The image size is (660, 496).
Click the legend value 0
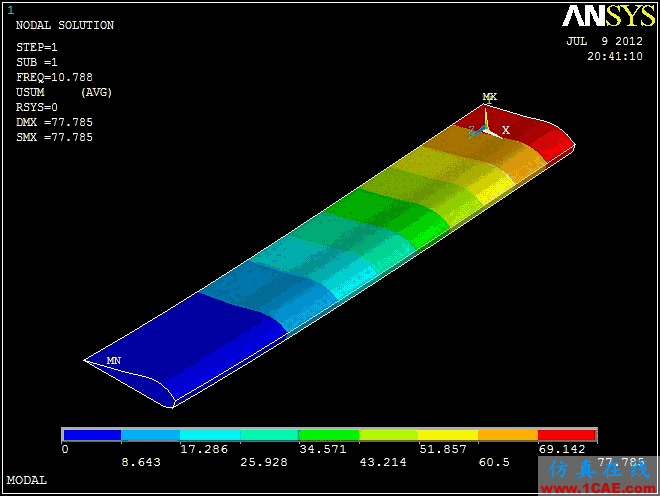click(x=65, y=449)
